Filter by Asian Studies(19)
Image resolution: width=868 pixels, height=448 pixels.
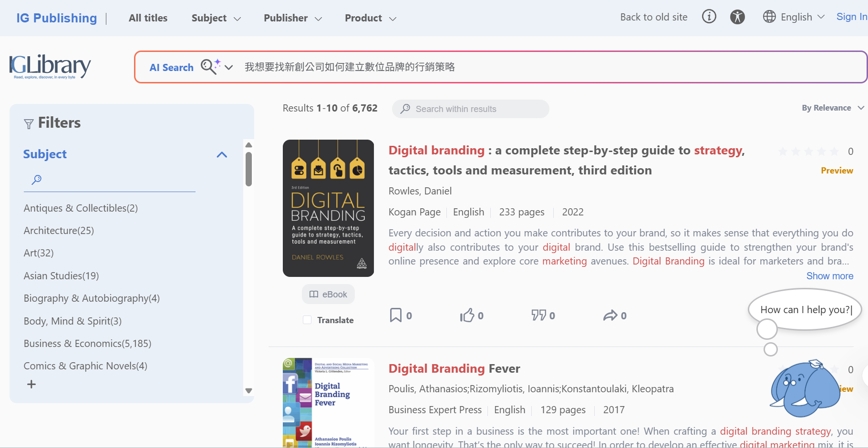(x=62, y=275)
